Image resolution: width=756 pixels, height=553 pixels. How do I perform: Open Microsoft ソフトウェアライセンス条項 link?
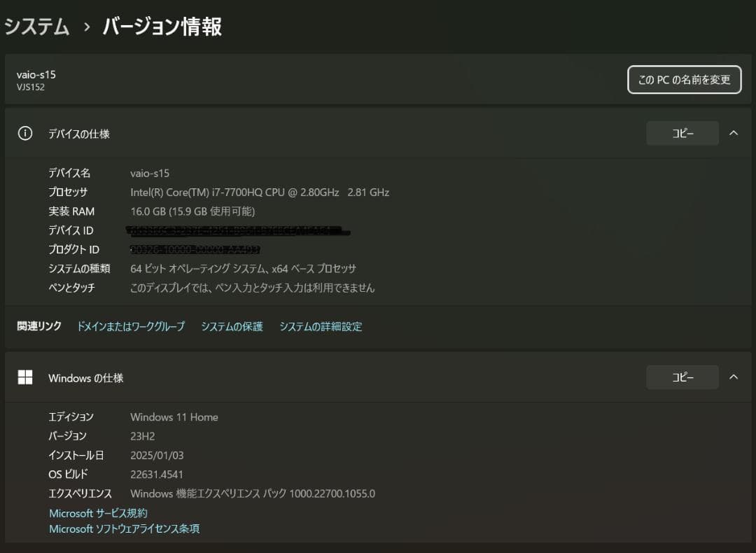tap(125, 529)
